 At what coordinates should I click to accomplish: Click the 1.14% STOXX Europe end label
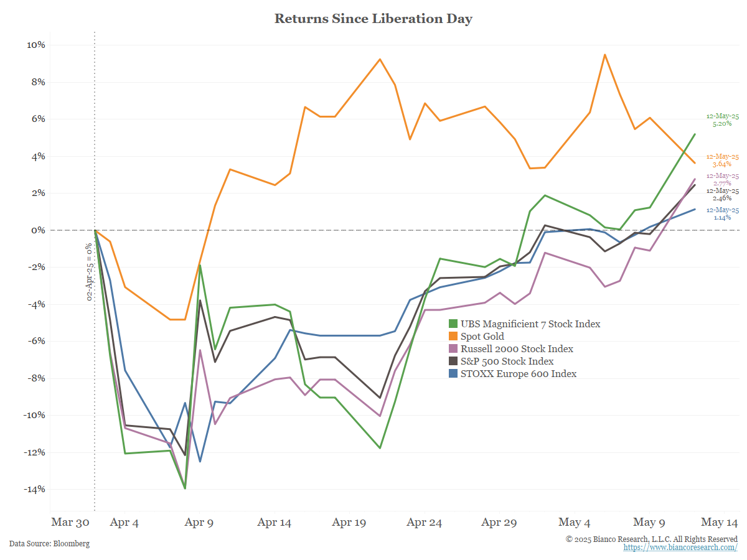(722, 218)
